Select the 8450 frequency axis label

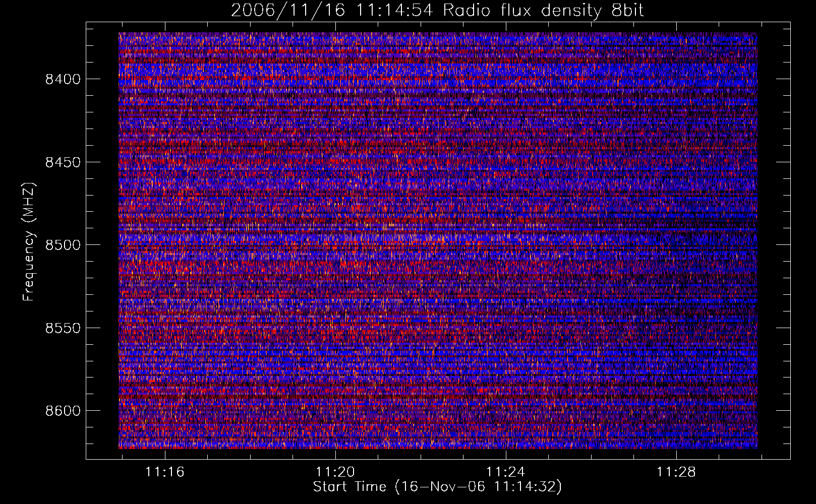(x=63, y=162)
